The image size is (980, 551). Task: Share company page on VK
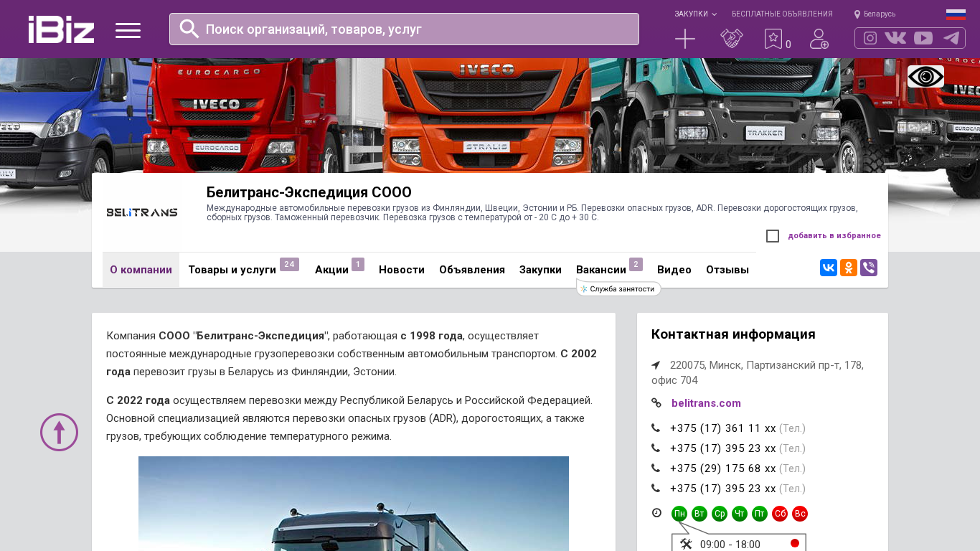tap(829, 268)
